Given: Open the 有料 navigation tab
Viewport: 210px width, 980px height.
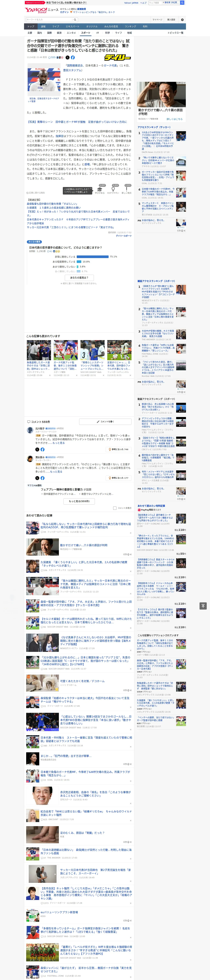Looking at the screenshot, I should pos(145,27).
